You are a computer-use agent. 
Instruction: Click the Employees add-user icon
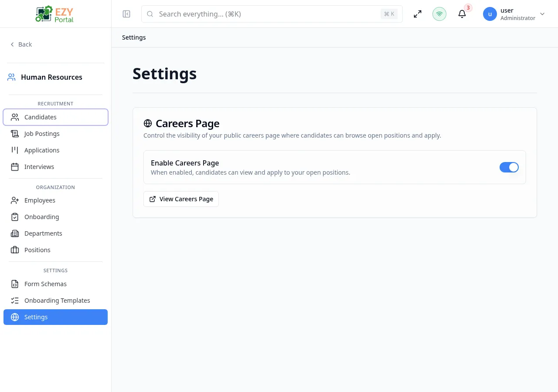click(15, 200)
